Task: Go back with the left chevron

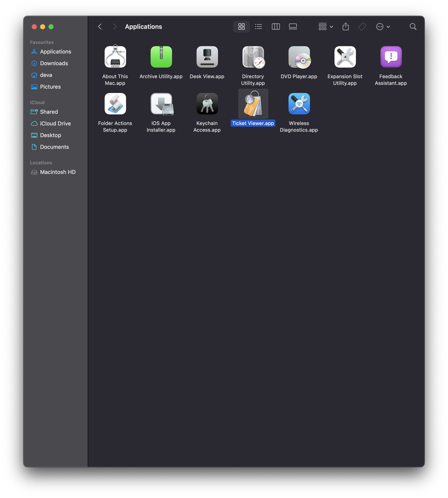Action: (100, 27)
